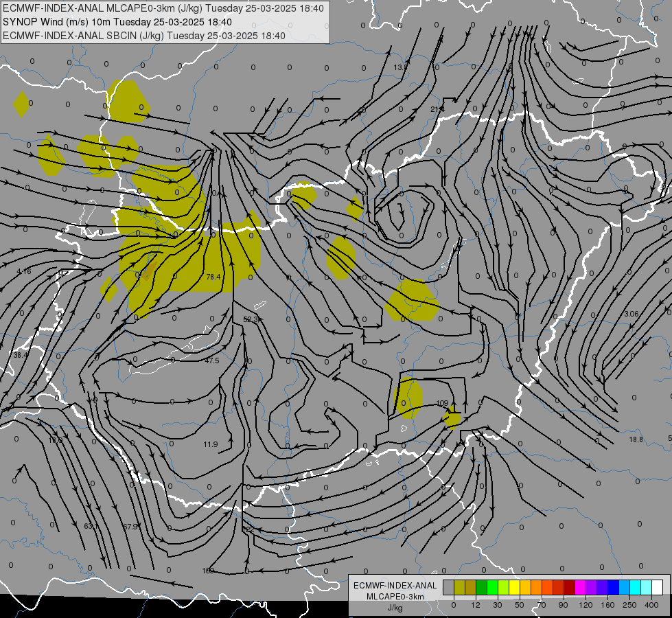
Task: Select the dark gold legend swatch before the 12 tick
Action: tap(471, 587)
